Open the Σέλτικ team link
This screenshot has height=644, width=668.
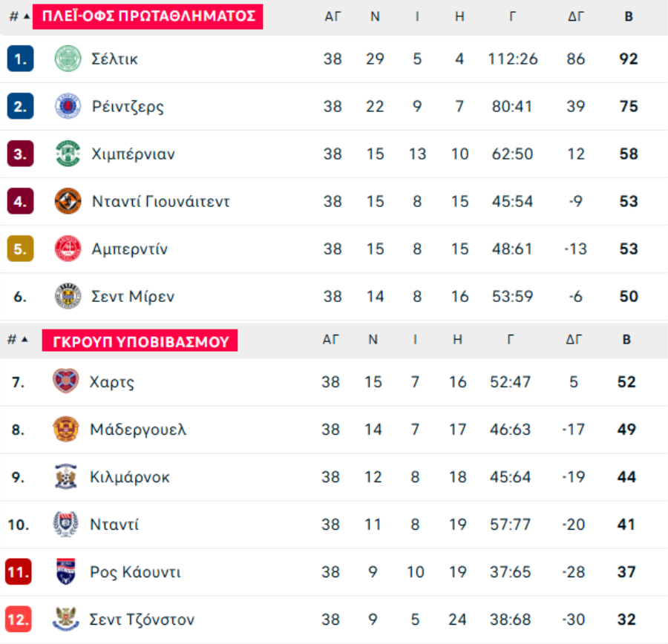pos(114,59)
